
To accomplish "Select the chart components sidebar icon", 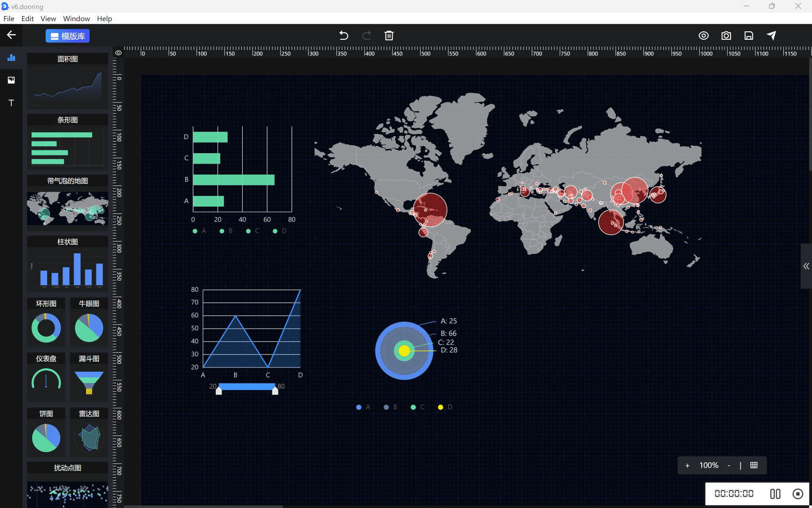I will pos(11,58).
